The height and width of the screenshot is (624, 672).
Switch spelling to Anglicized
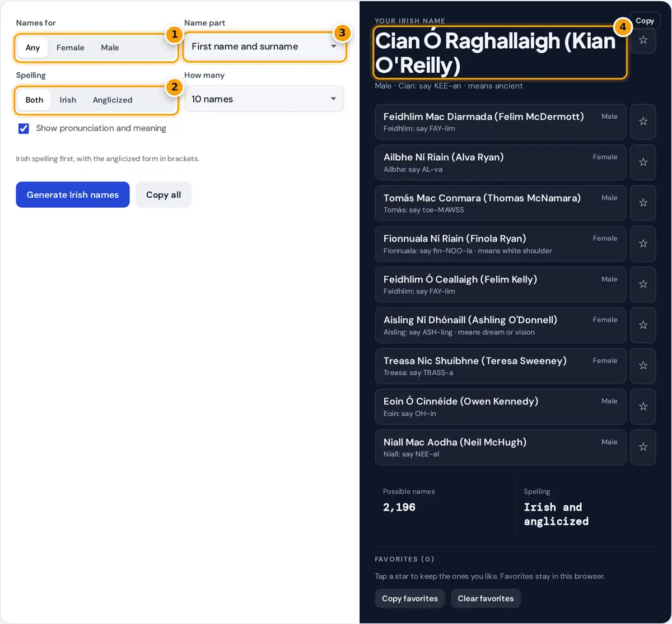coord(113,100)
